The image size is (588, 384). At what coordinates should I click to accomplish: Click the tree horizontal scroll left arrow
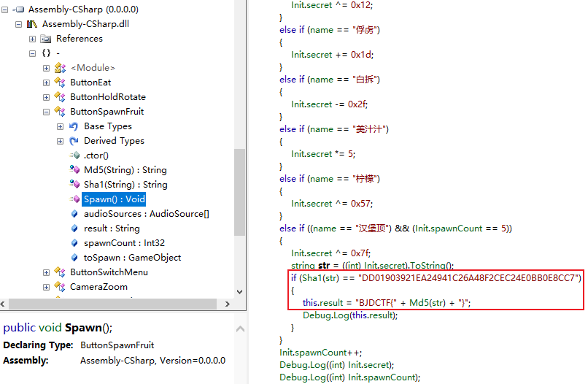(3, 304)
